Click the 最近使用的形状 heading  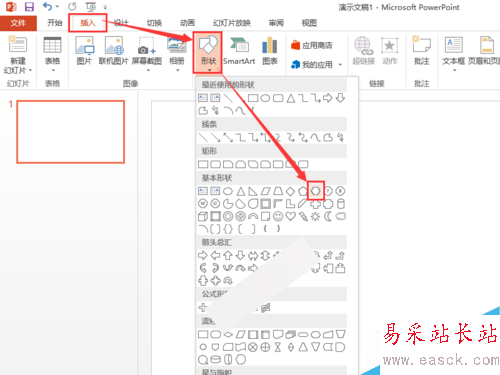(228, 85)
